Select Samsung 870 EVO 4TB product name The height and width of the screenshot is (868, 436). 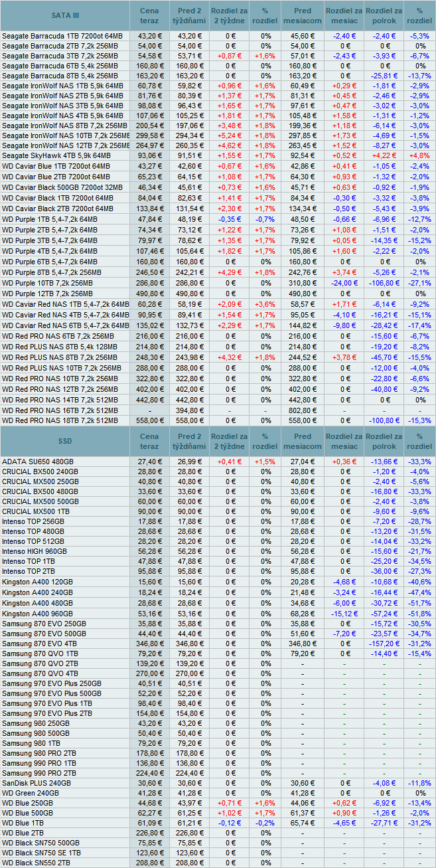[x=39, y=645]
